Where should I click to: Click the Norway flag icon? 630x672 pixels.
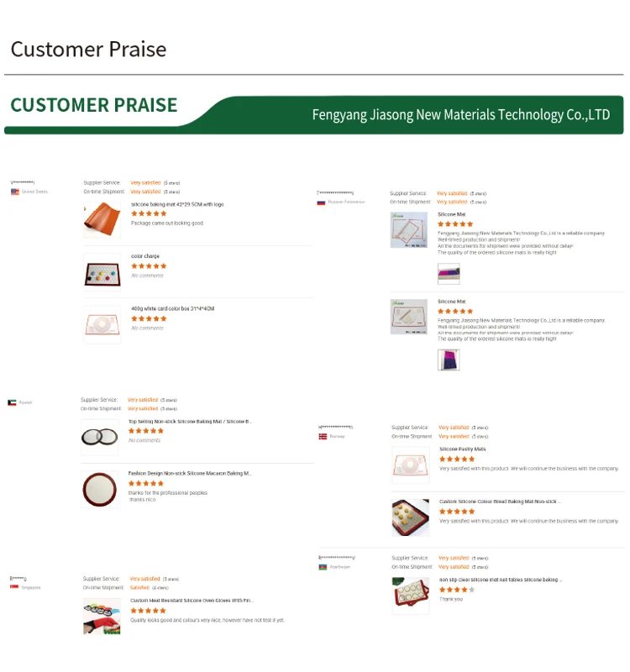[323, 437]
